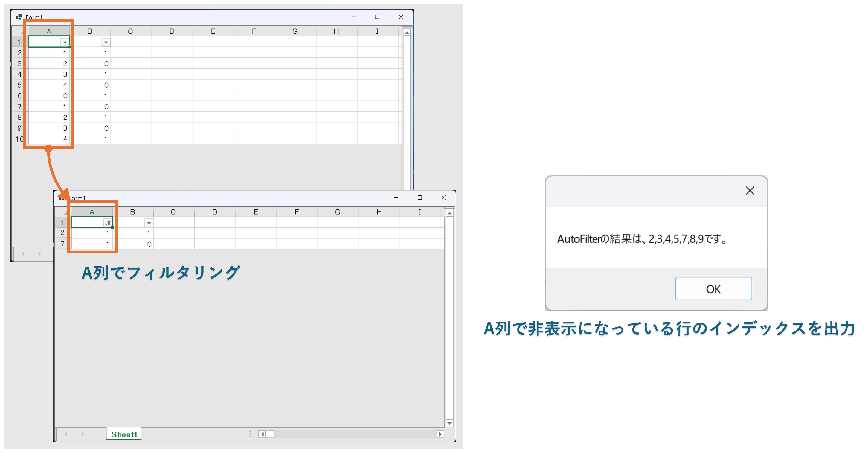This screenshot has height=453, width=868.
Task: Click the previous-sheet arrow in front window
Action: [x=66, y=434]
